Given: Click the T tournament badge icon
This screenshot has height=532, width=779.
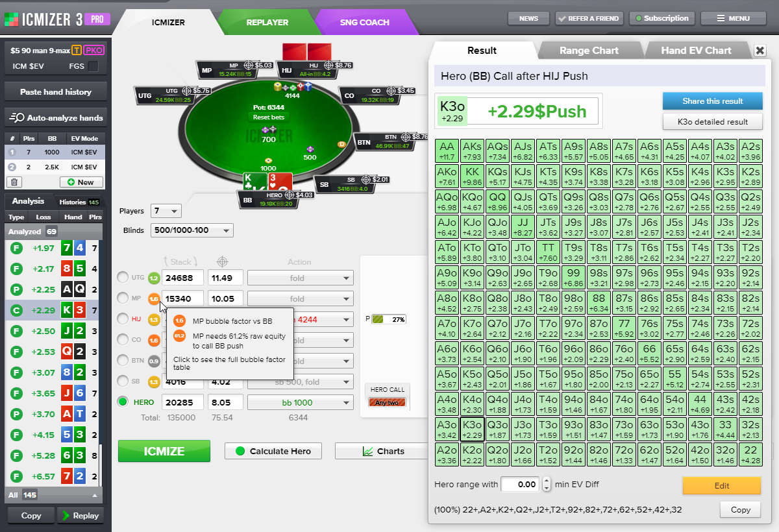Looking at the screenshot, I should coord(77,51).
